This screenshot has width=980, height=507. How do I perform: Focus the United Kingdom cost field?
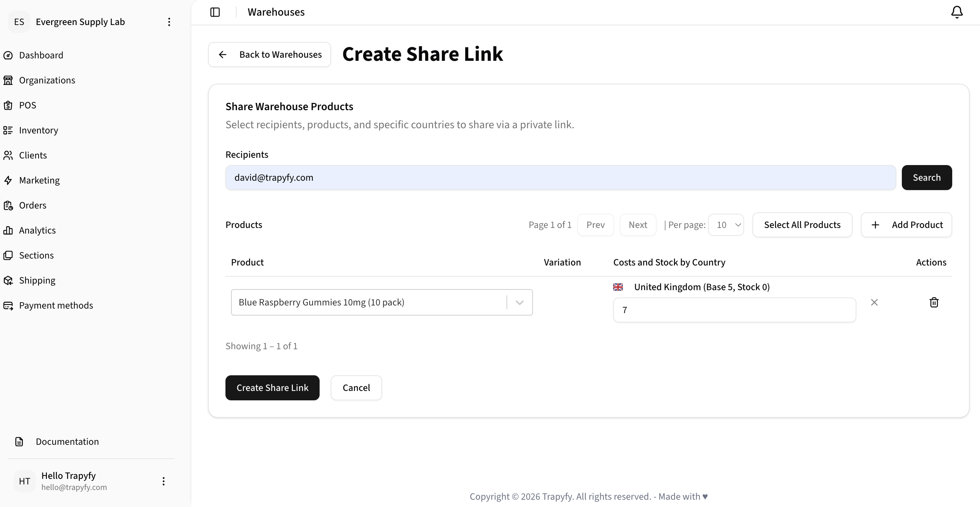(x=734, y=310)
